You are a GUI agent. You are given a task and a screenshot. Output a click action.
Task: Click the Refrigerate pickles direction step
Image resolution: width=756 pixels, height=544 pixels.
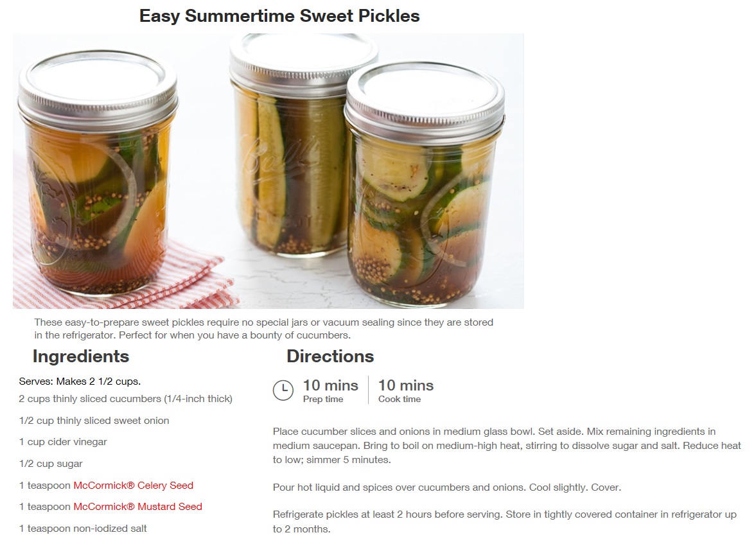pyautogui.click(x=504, y=522)
